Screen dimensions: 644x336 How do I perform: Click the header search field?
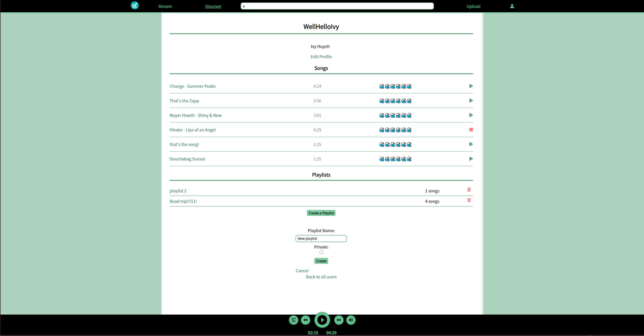(337, 6)
